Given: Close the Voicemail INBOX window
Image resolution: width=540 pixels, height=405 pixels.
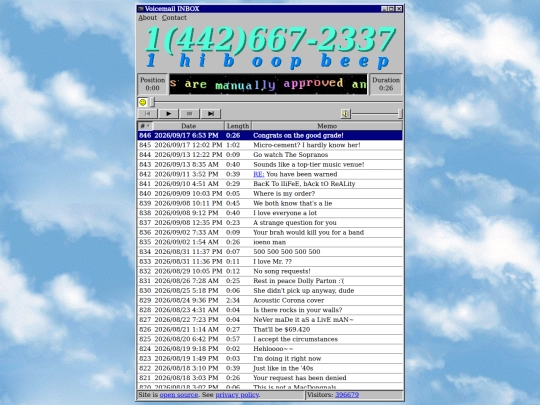Looking at the screenshot, I should tap(399, 9).
